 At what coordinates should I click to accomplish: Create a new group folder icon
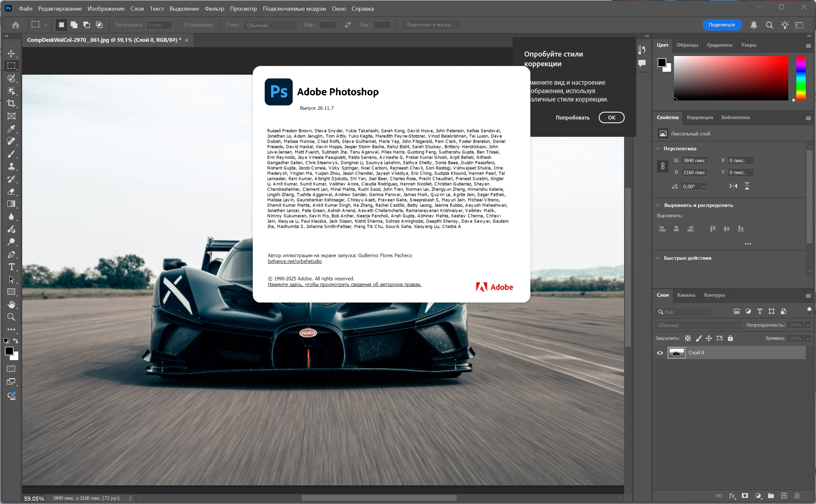click(x=771, y=496)
